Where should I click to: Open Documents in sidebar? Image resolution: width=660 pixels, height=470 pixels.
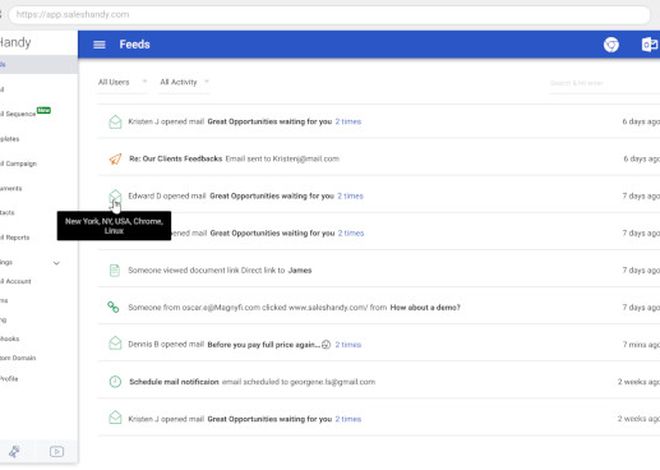point(11,189)
